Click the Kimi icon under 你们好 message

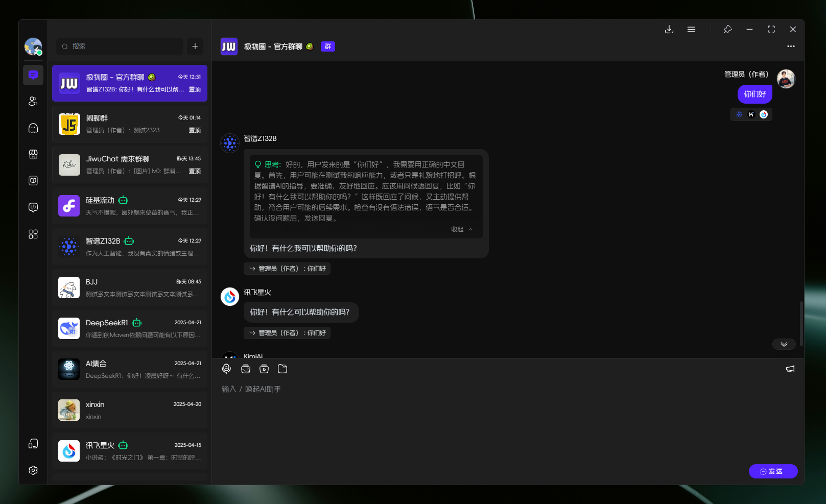point(751,114)
